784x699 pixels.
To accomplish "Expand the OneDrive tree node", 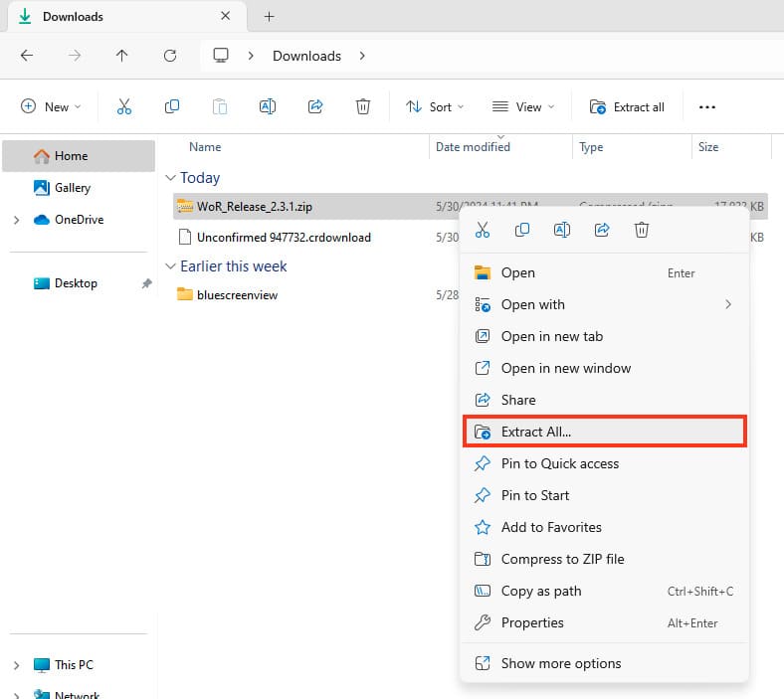I will pyautogui.click(x=16, y=220).
